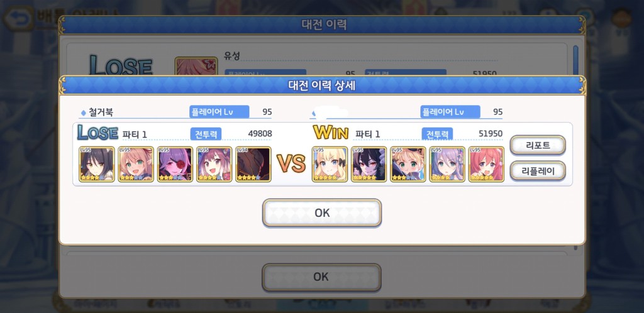Tap the blonde twin-tail character in winning party
644x313 pixels.
[x=330, y=164]
